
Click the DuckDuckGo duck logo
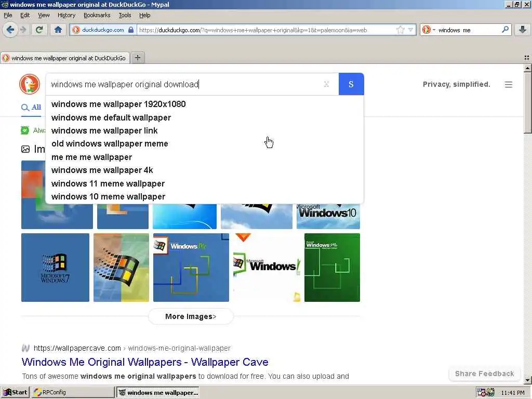[30, 84]
